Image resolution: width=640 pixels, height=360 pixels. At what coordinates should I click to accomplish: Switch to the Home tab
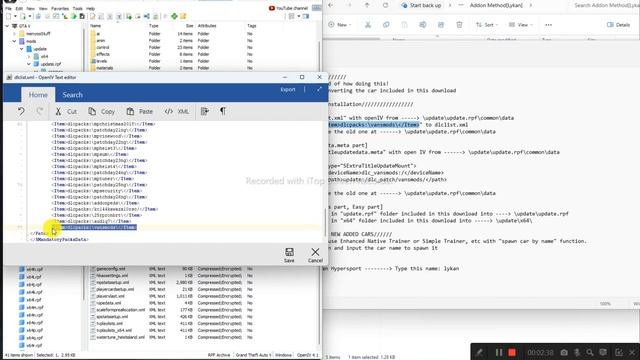(38, 95)
